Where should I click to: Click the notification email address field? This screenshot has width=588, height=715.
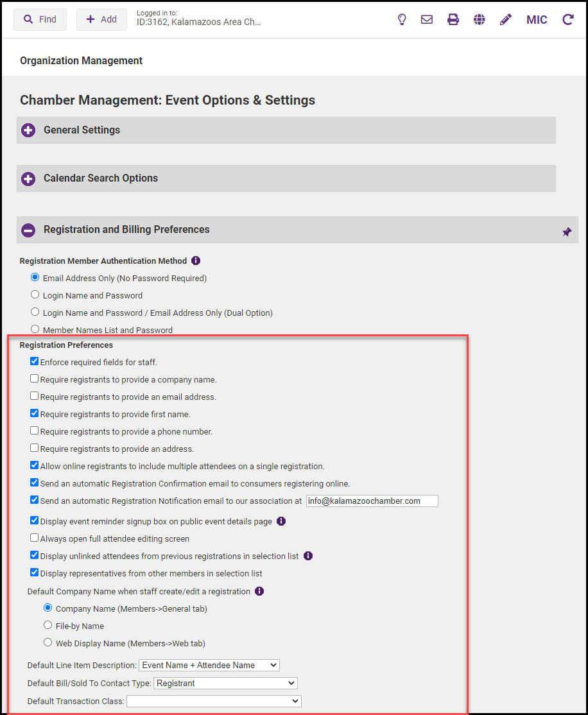pyautogui.click(x=372, y=501)
